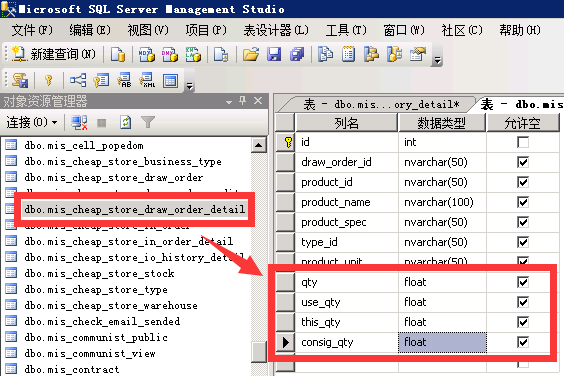The width and height of the screenshot is (564, 376).
Task: Open the Table Designer (表设计器) menu
Action: coord(276,31)
